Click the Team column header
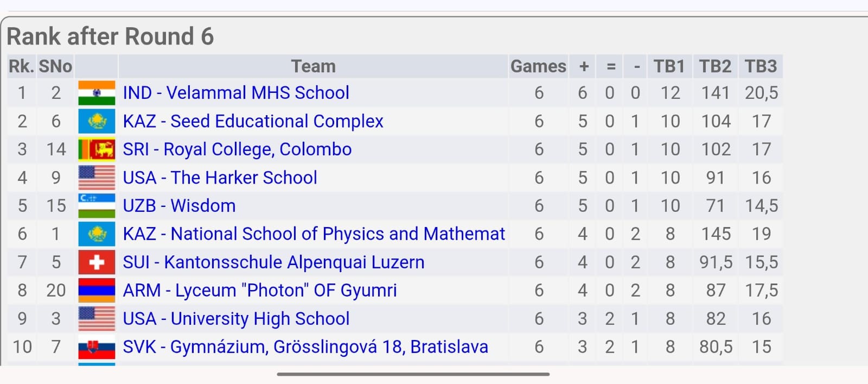The height and width of the screenshot is (384, 868). (x=313, y=66)
